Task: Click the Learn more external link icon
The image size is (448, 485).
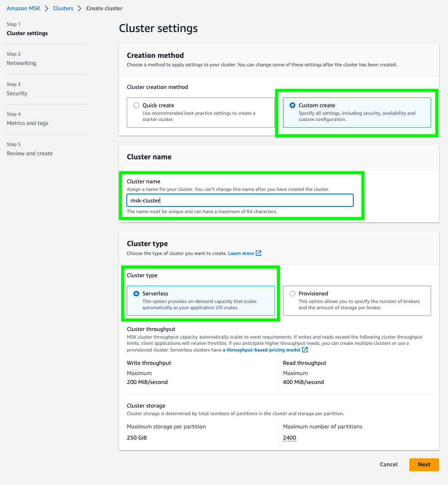Action: [258, 253]
